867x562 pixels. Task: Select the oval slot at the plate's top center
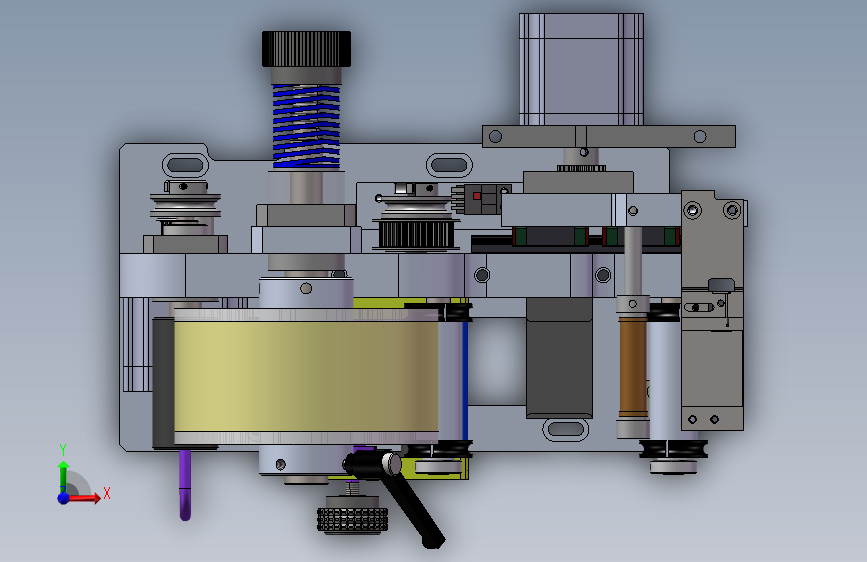[x=449, y=165]
